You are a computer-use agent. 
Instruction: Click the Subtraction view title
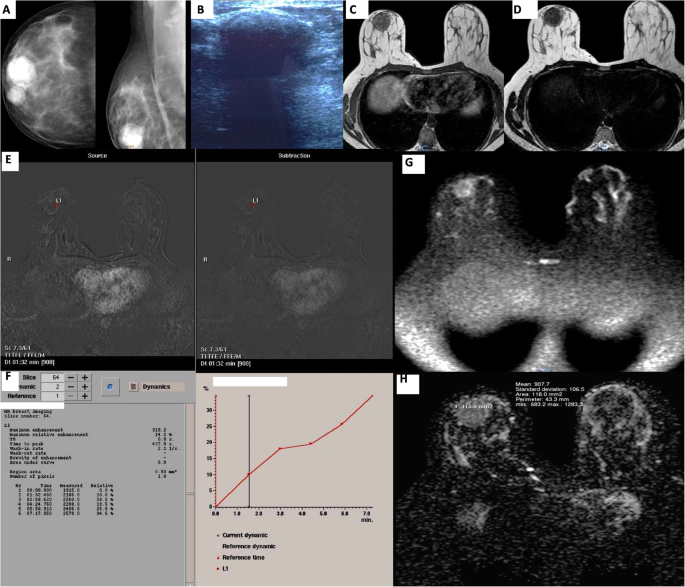point(294,155)
